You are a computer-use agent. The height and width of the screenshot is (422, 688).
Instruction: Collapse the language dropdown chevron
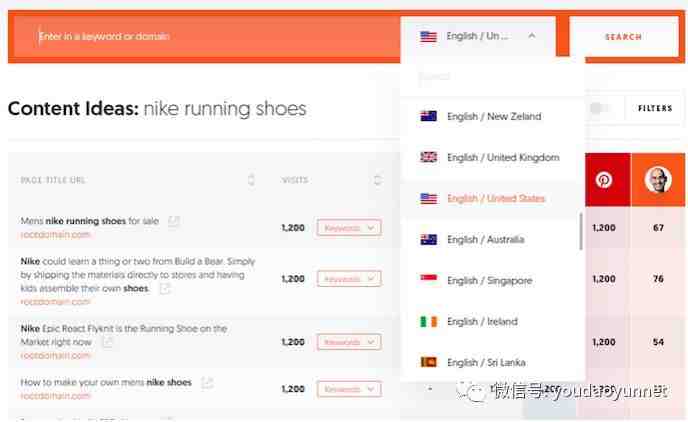pos(532,36)
